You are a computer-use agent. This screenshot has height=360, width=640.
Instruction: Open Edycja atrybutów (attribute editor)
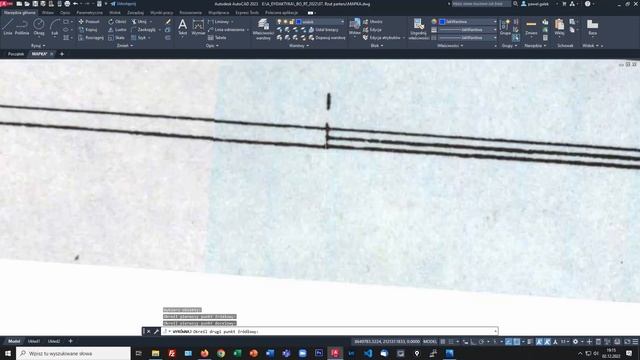381,38
